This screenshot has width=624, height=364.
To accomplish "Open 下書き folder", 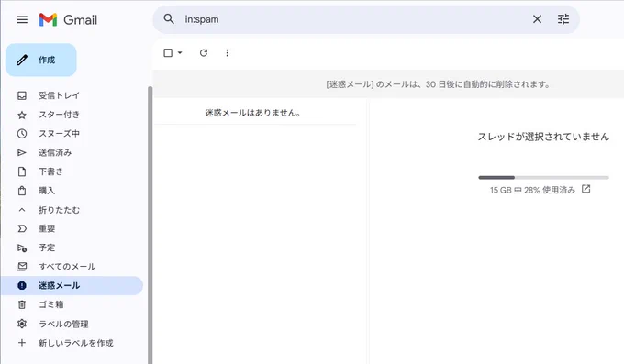I will (50, 171).
